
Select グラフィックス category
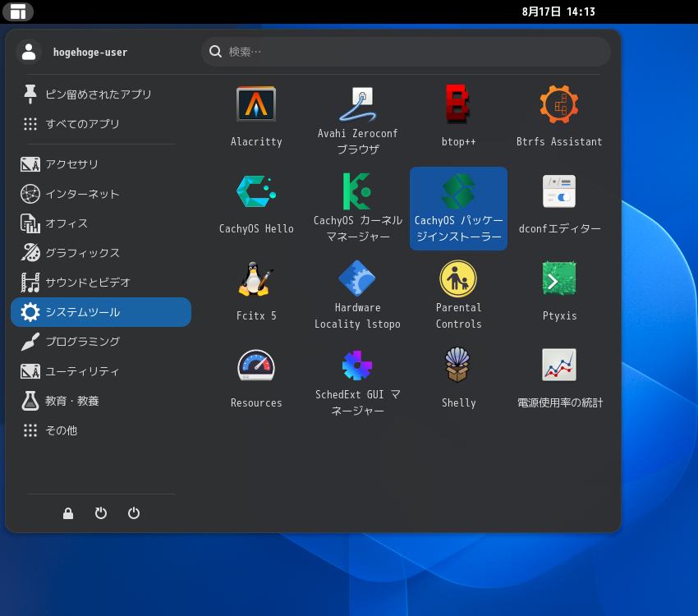click(x=101, y=253)
